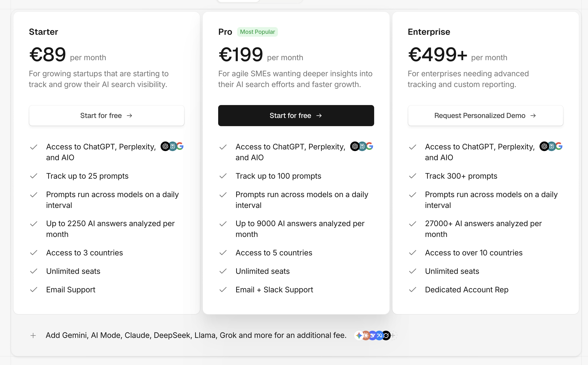588x365 pixels.
Task: Click the dashed plus circle after Grok
Action: (x=393, y=335)
